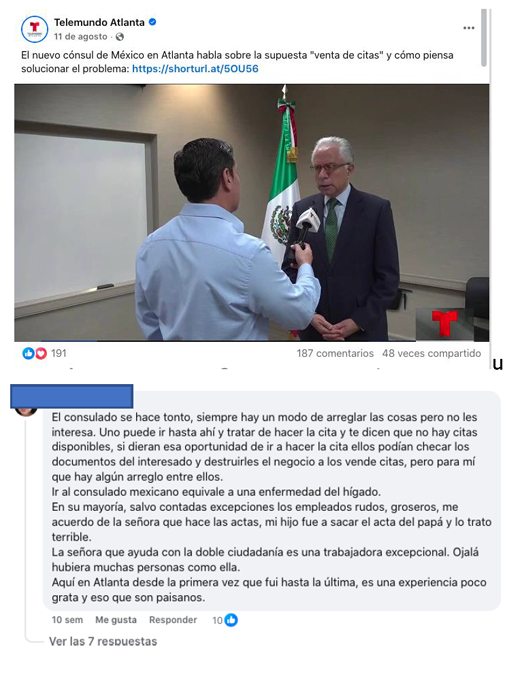520x681 pixels.
Task: Open the 187 comentarios list
Action: click(335, 354)
